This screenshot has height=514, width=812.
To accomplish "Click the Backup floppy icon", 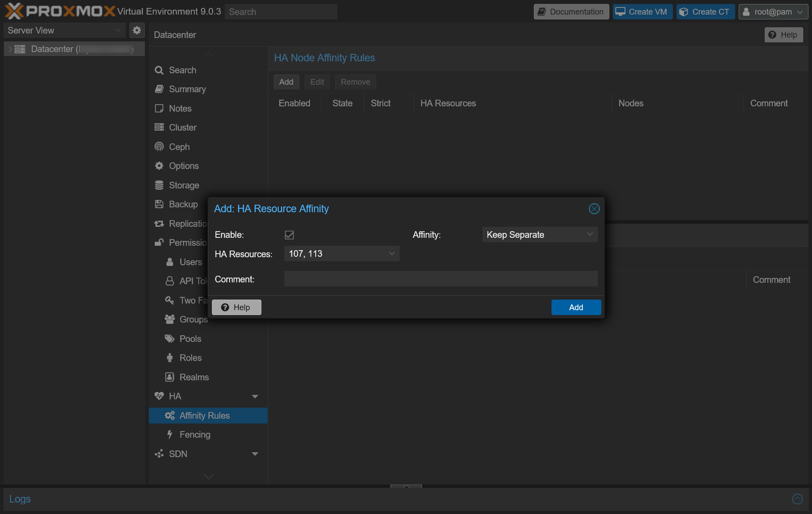I will point(159,204).
